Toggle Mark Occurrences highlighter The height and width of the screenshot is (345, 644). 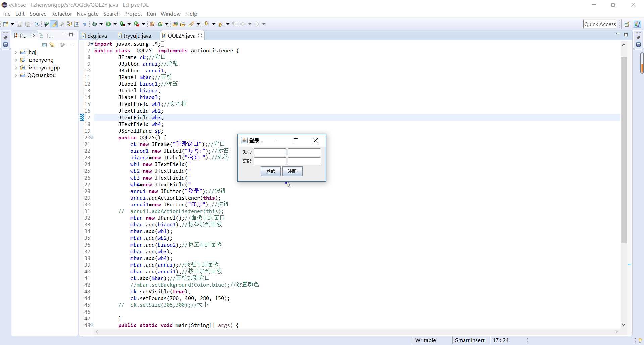tap(54, 24)
